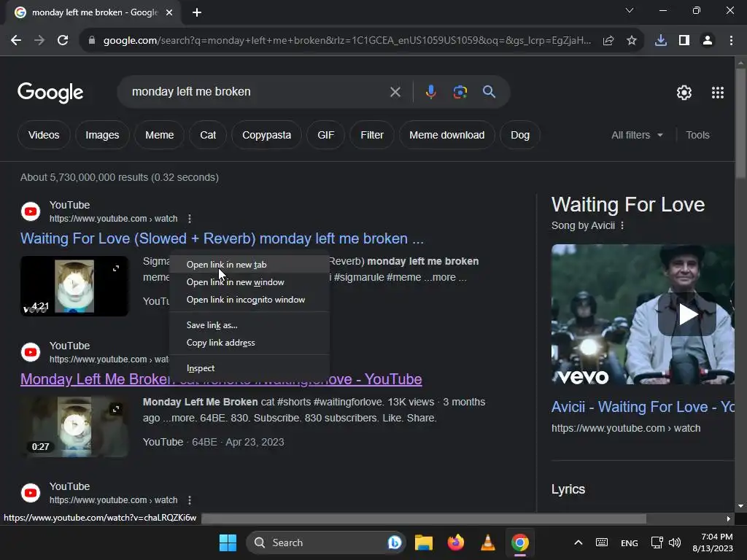Select the Meme filter chip
747x560 pixels.
click(160, 135)
